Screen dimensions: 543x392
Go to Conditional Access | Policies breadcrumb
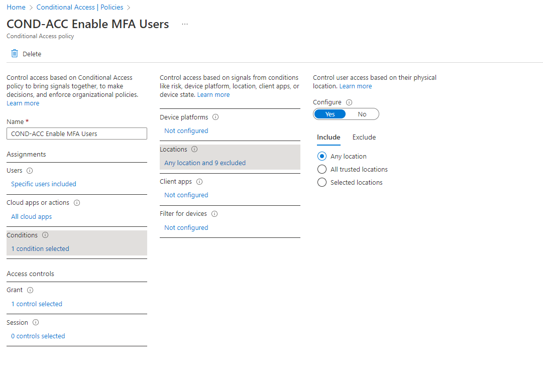80,7
